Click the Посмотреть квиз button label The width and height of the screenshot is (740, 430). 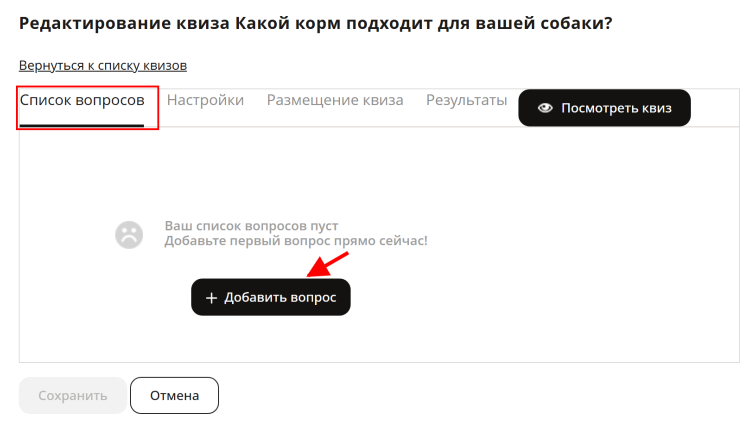click(x=616, y=108)
